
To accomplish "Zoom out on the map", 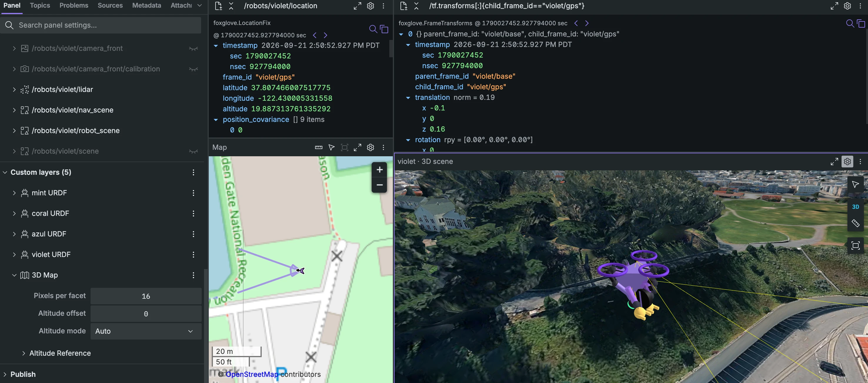I will (379, 185).
